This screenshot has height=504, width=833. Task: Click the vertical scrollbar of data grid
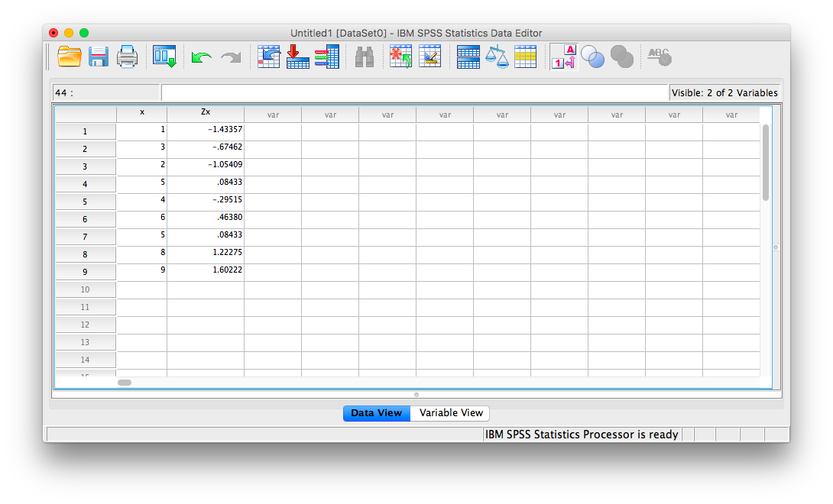[766, 162]
